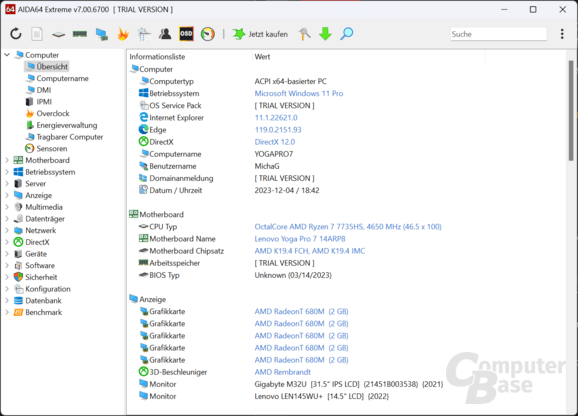Open the Microsoft Windows 11 Pro link
Viewport: 578px width, 416px height.
click(299, 94)
